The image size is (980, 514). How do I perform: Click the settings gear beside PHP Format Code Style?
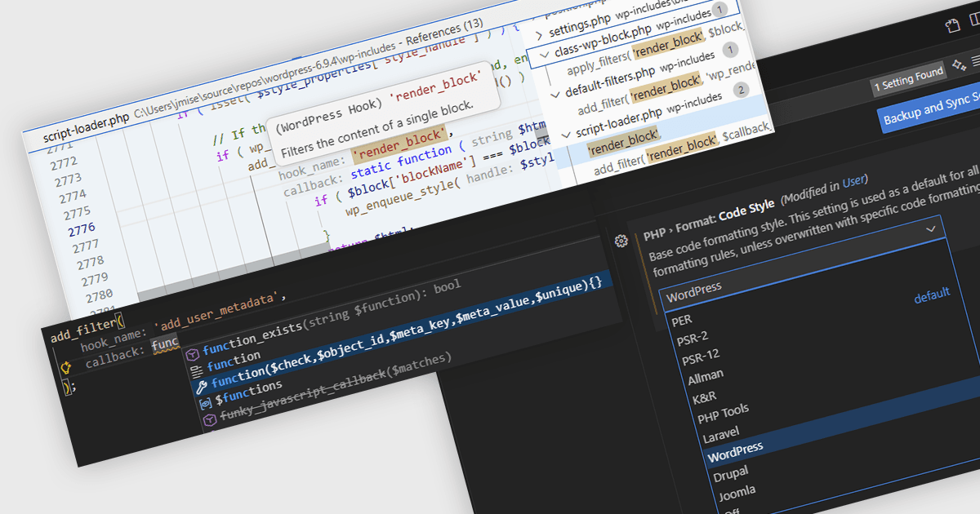[621, 241]
